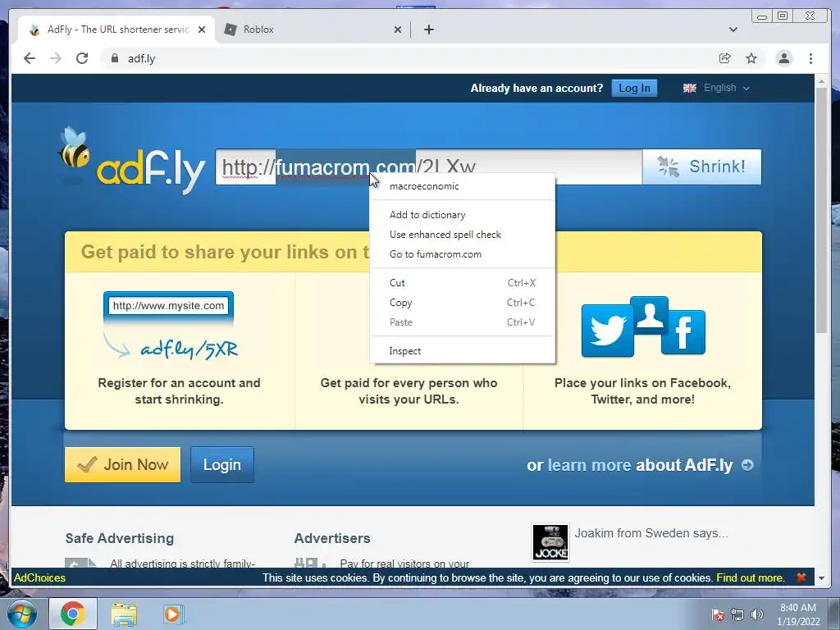840x630 pixels.
Task: Click inside the URL shrink input field
Action: pos(428,167)
